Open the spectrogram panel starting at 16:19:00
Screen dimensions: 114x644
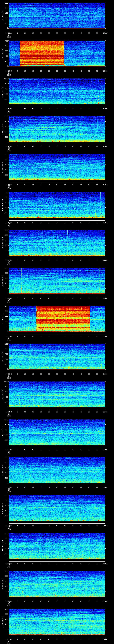coord(57,205)
